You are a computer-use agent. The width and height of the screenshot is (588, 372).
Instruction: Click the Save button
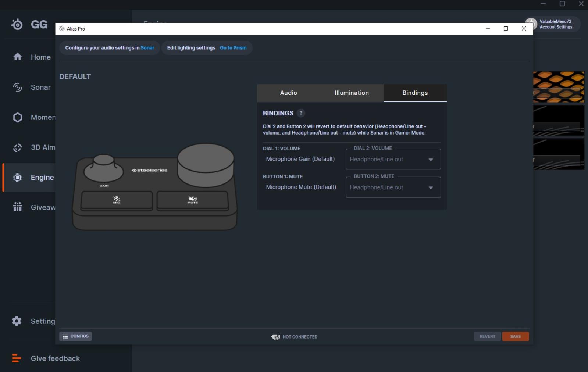point(515,336)
